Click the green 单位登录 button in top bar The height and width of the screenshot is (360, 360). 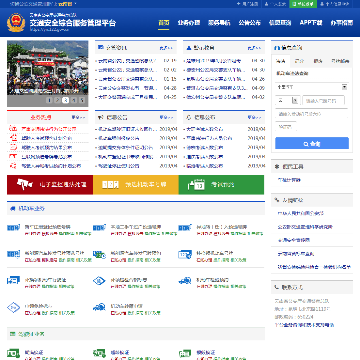tap(303, 4)
